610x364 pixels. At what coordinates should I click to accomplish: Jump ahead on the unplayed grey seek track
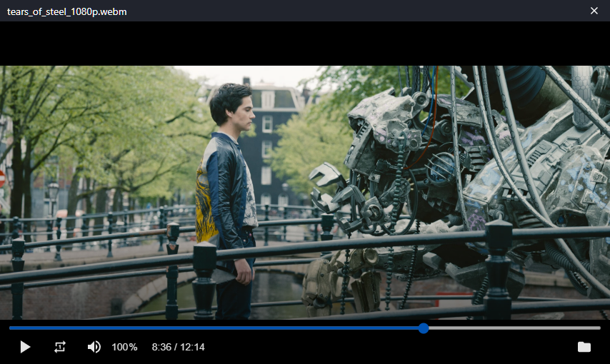(514, 328)
